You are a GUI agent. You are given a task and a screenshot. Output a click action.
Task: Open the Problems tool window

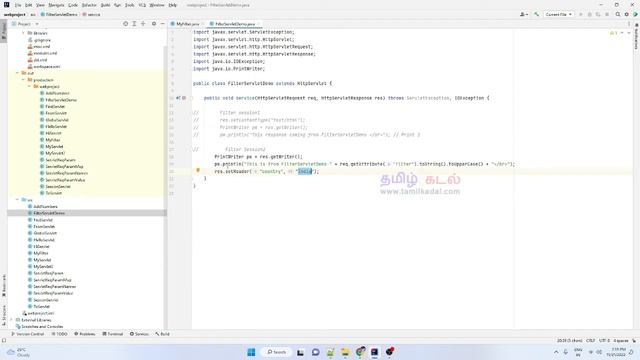[84, 334]
